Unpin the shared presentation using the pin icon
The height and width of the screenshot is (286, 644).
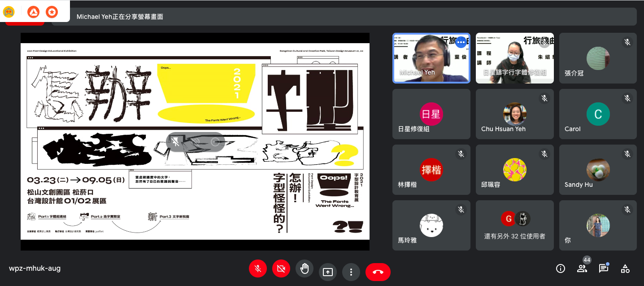pos(175,142)
